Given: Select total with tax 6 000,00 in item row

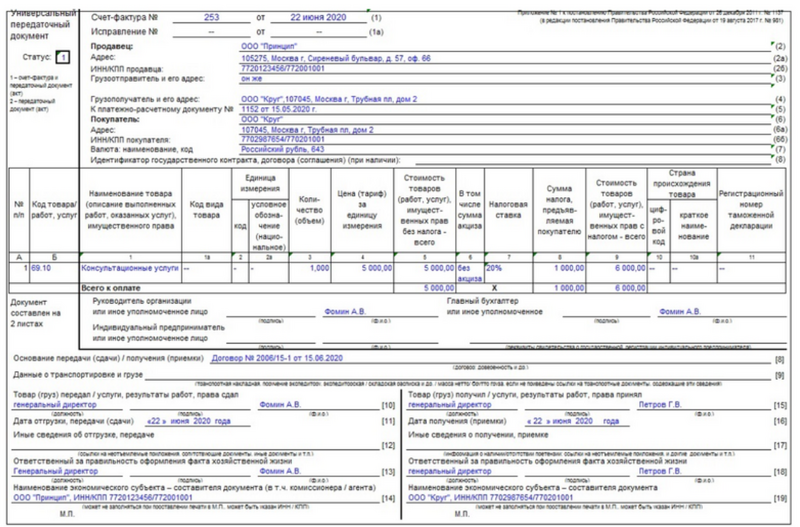Looking at the screenshot, I should point(630,268).
